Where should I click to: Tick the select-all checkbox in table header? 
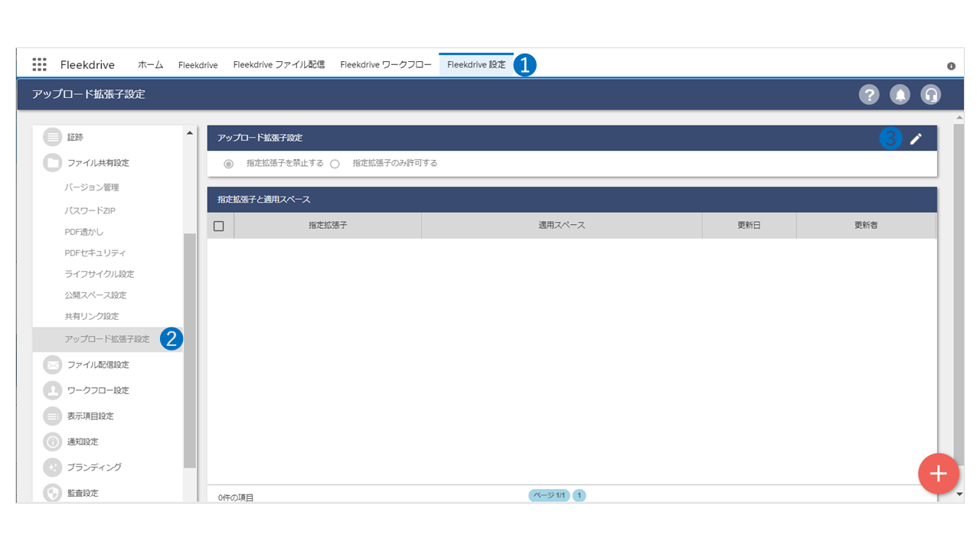219,226
